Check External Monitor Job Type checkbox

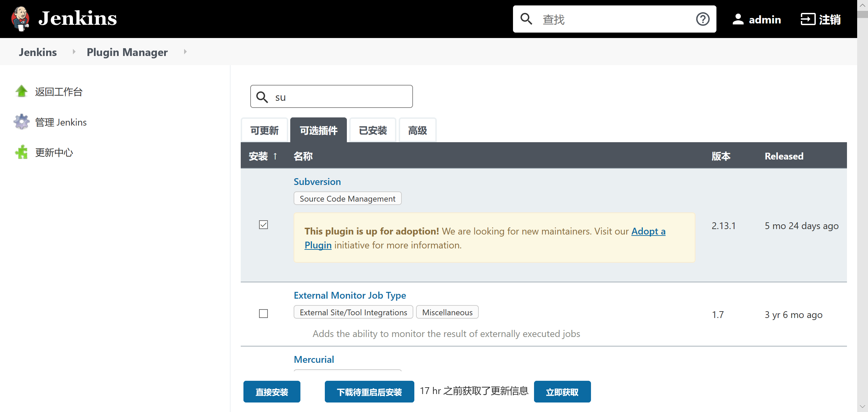[263, 314]
